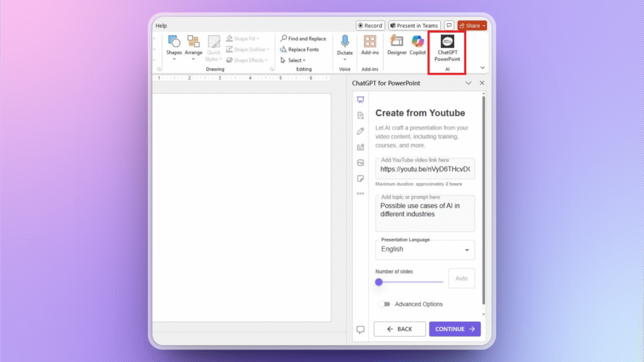Click the Arrange tool
Image resolution: width=644 pixels, height=362 pixels.
pyautogui.click(x=193, y=44)
